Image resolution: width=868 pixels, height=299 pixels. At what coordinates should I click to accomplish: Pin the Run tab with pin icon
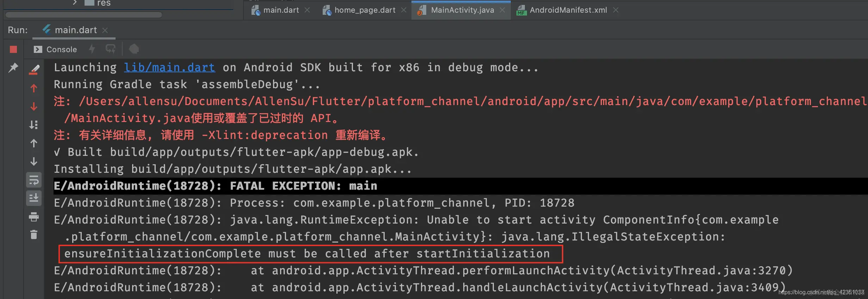(13, 67)
